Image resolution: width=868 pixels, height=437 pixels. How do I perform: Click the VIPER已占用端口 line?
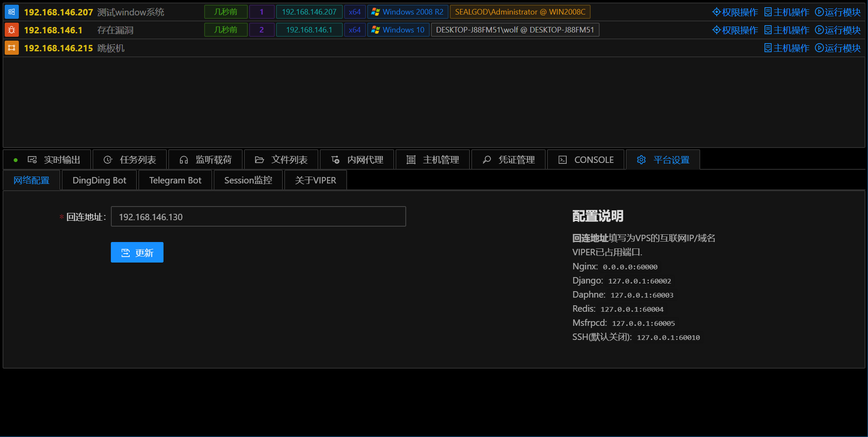point(607,252)
